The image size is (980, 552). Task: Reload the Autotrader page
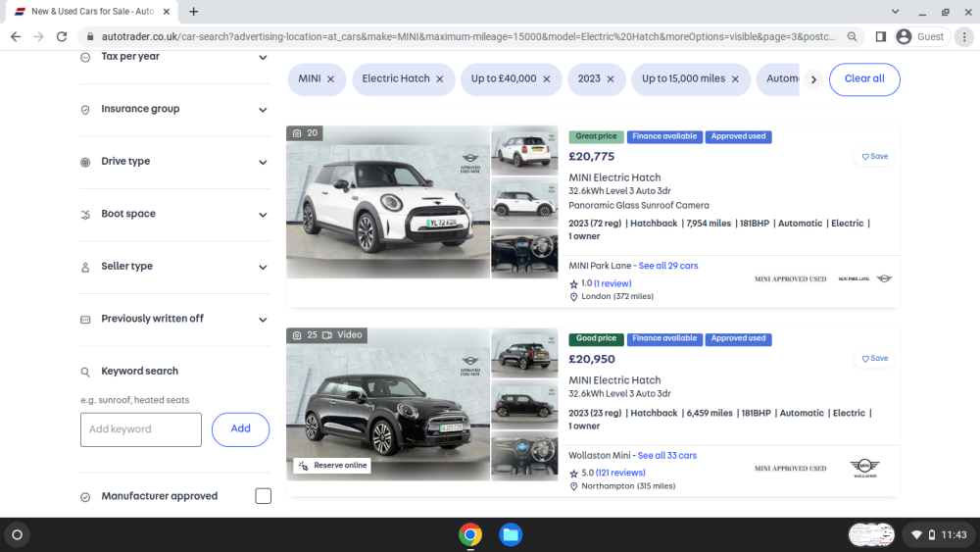(x=61, y=37)
